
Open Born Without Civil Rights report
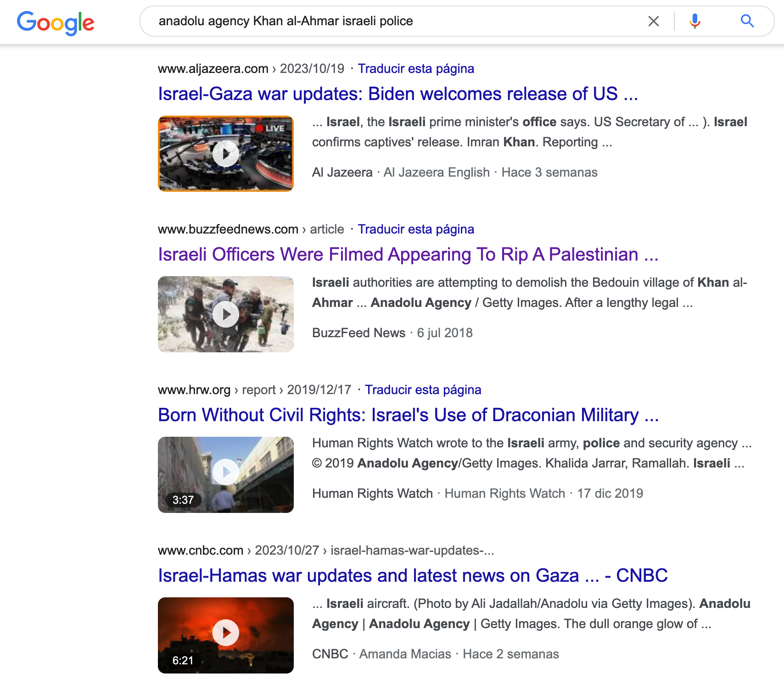click(408, 415)
